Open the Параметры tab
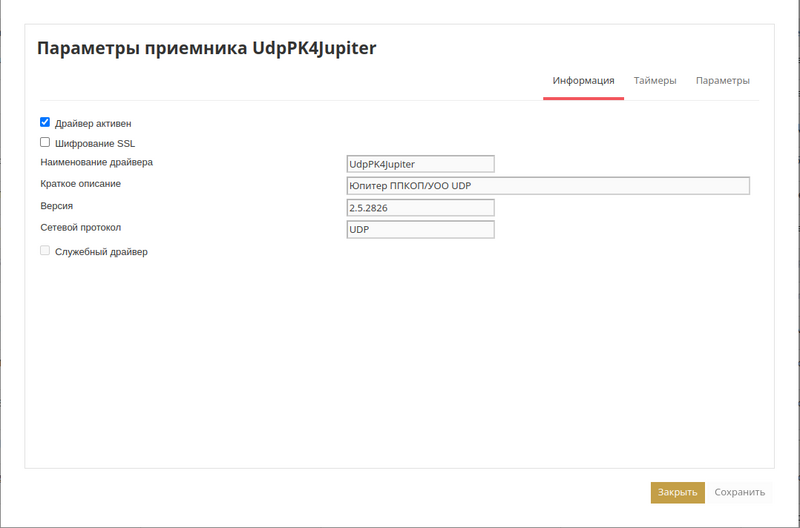The image size is (800, 528). tap(723, 80)
